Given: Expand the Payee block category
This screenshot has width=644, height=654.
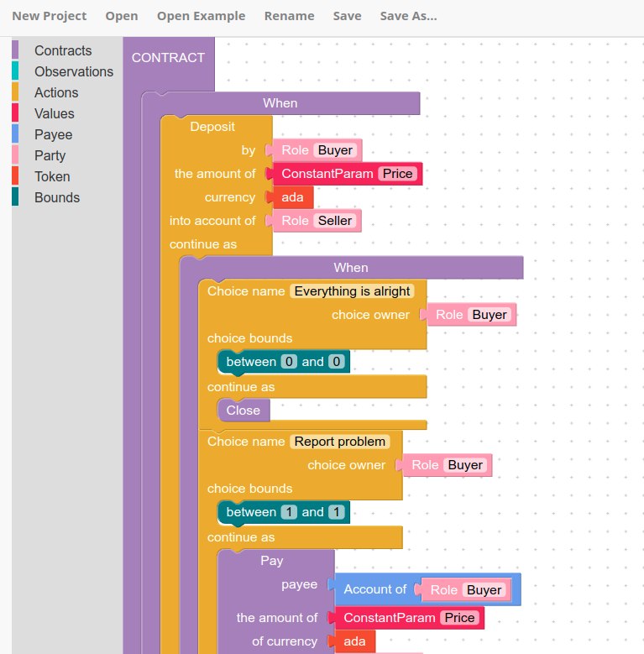Looking at the screenshot, I should tap(53, 135).
